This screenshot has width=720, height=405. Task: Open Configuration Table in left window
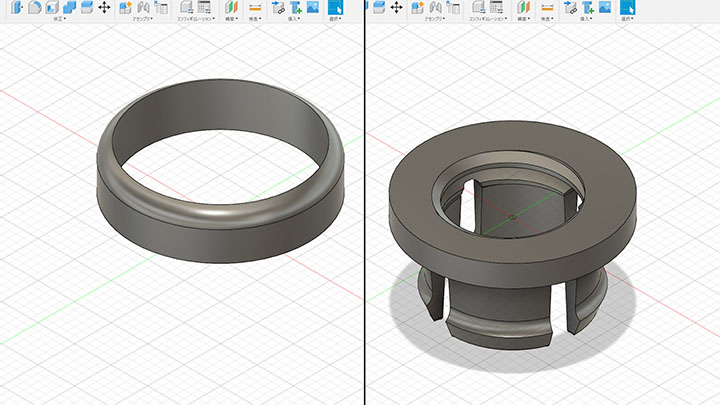coord(204,7)
